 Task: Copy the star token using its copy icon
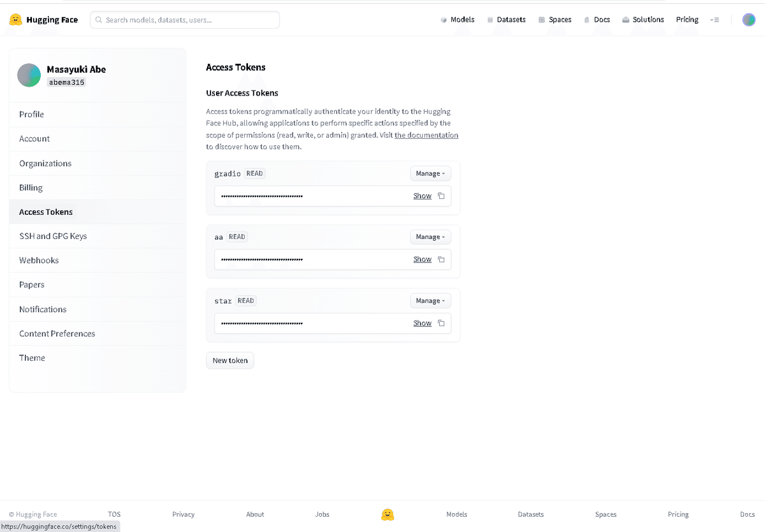(441, 323)
